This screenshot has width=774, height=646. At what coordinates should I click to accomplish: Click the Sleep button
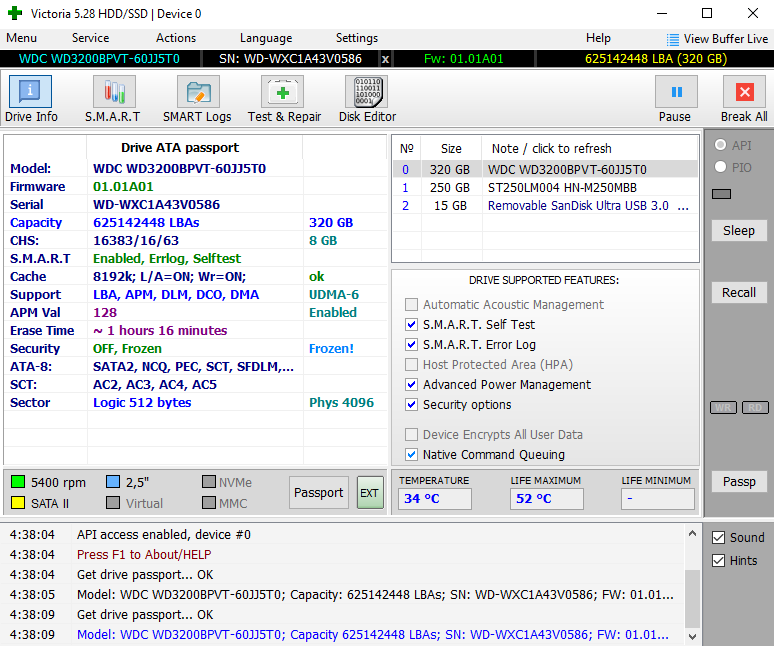pyautogui.click(x=739, y=230)
